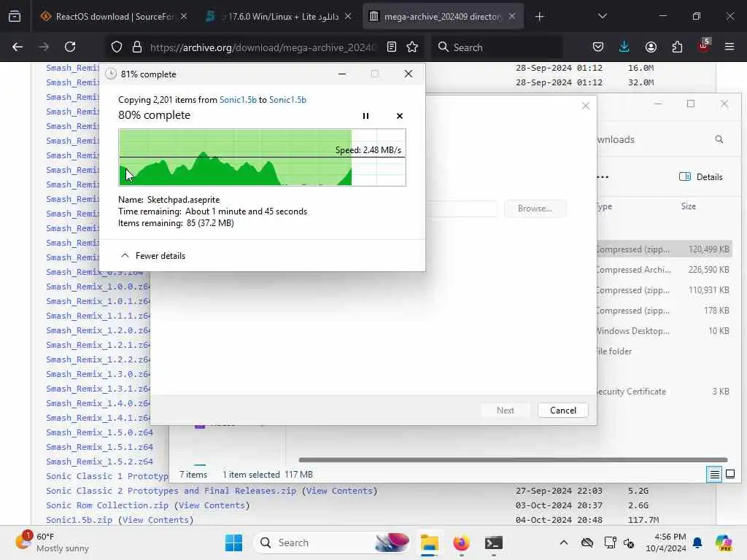Screen dimensions: 747x560
Task: Click the Explorer horizontal scrollbar
Action: pyautogui.click(x=513, y=460)
